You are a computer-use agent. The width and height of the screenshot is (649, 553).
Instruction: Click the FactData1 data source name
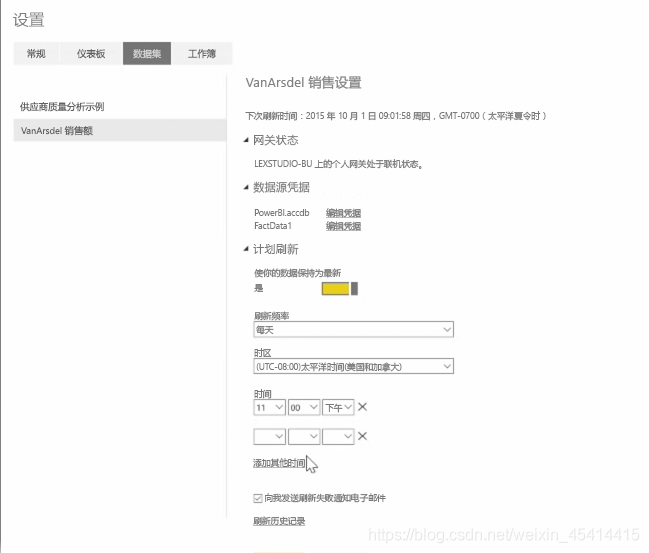tap(273, 226)
